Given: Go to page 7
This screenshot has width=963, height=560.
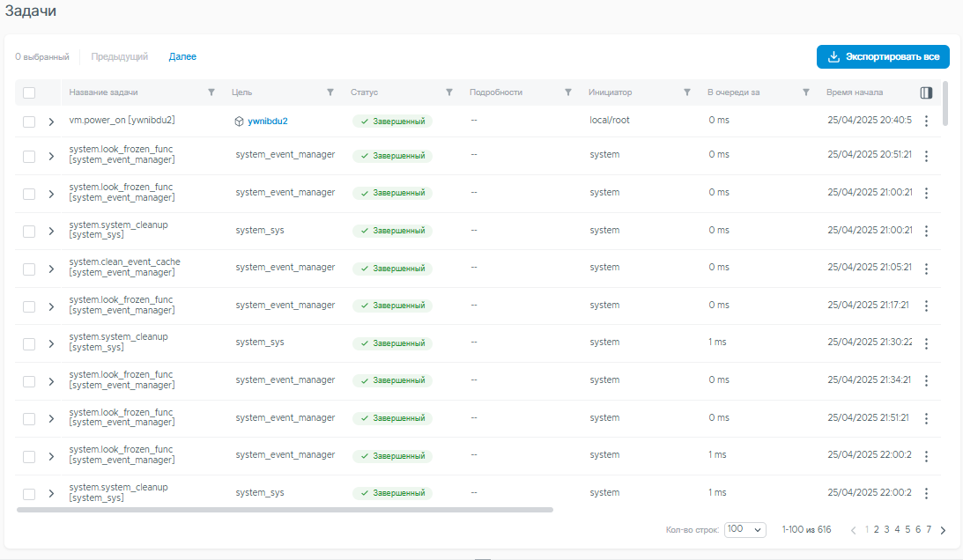Looking at the screenshot, I should [x=929, y=529].
